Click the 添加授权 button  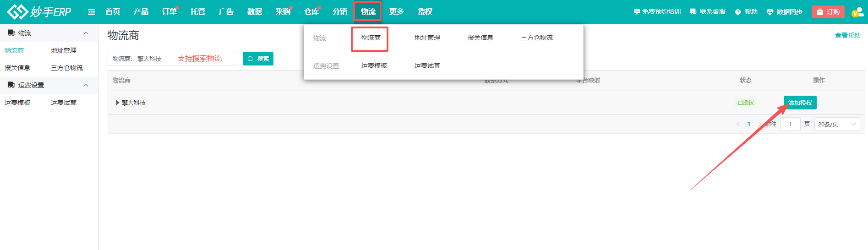(800, 103)
